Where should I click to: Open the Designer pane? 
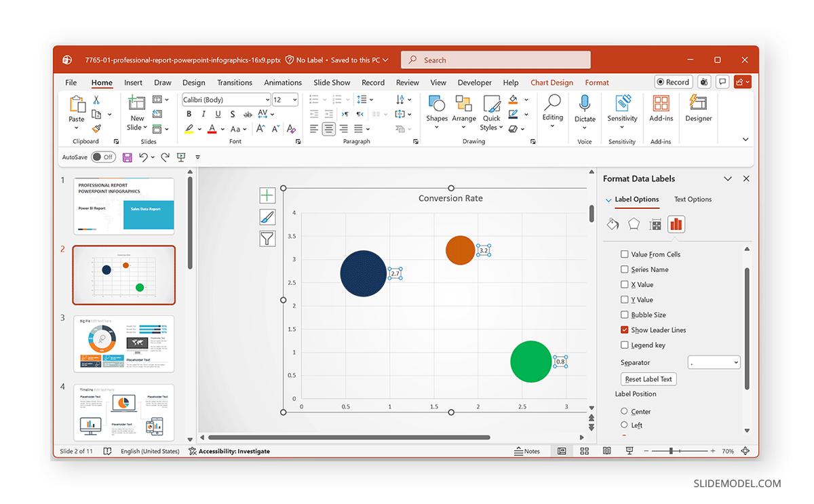point(698,109)
